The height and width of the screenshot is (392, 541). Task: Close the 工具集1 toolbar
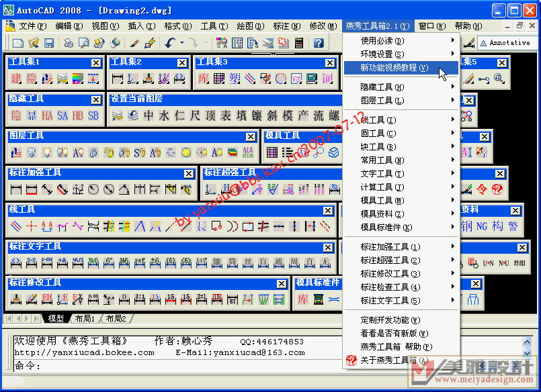96,62
